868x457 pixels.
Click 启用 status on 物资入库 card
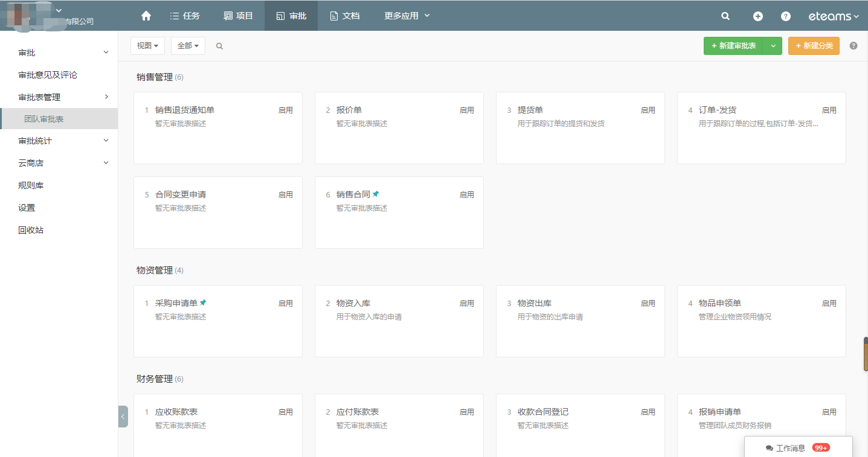tap(467, 303)
